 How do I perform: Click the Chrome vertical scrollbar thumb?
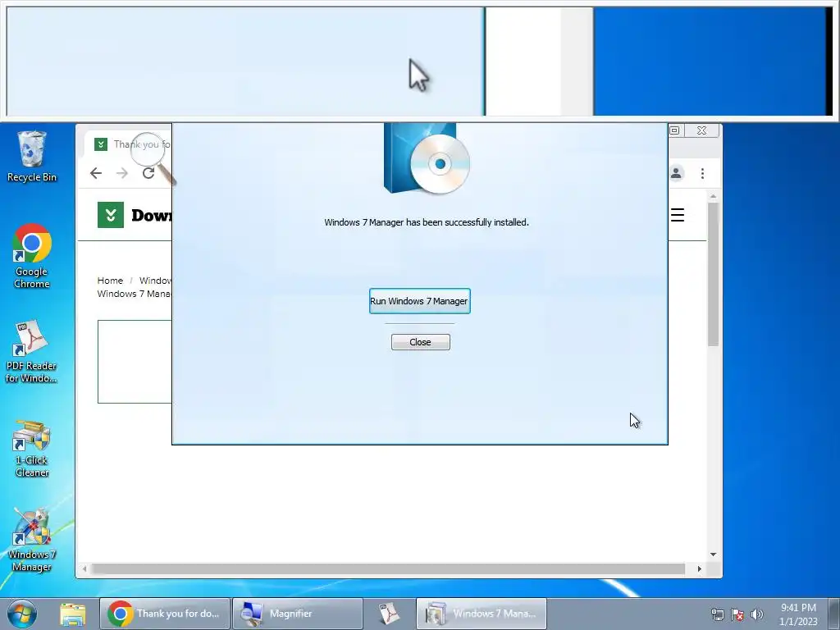point(713,274)
